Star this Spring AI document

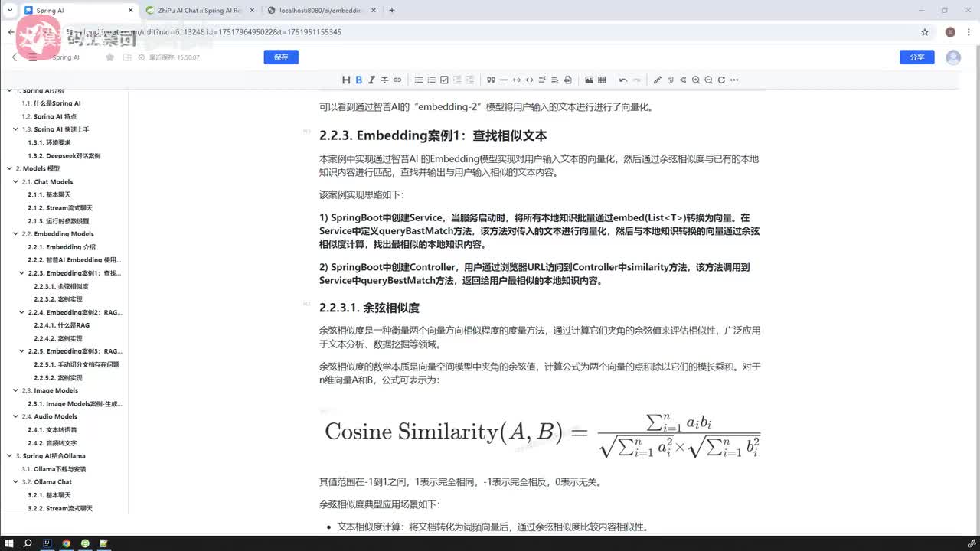(x=109, y=57)
